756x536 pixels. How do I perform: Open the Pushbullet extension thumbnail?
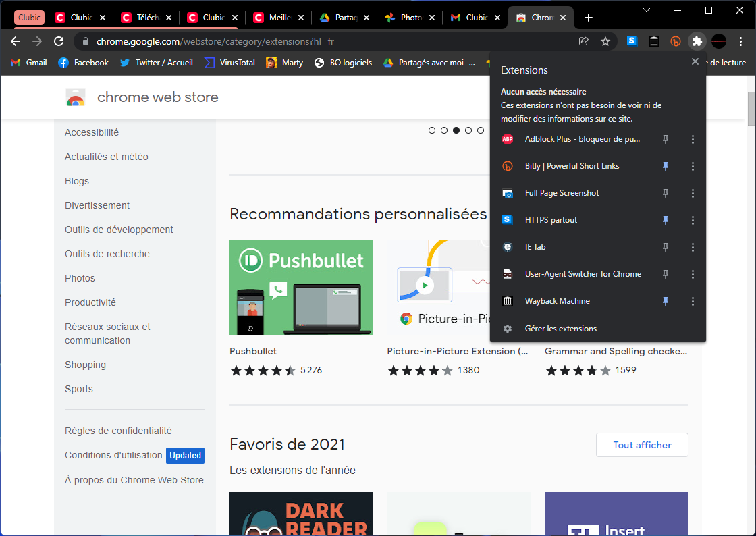click(301, 288)
